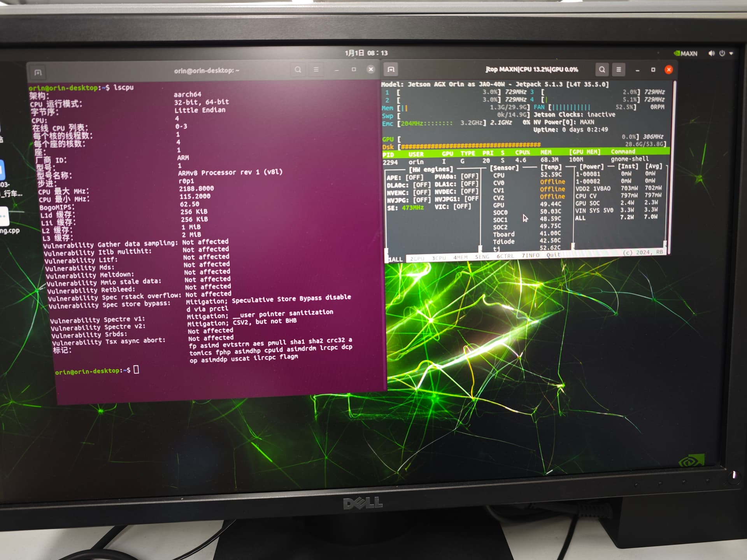
Task: Click the BogoMIPS value 62.50
Action: tap(189, 204)
